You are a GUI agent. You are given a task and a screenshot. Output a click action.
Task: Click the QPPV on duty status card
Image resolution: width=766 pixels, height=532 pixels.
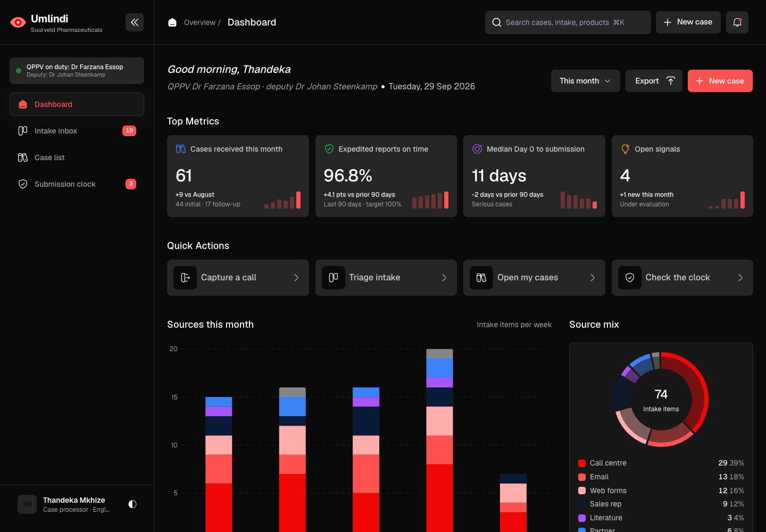point(77,71)
